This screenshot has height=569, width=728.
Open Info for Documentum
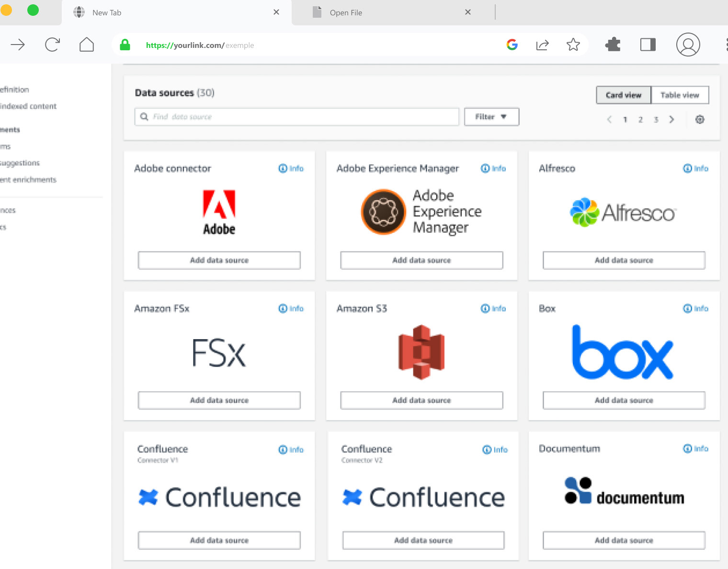[x=695, y=448]
